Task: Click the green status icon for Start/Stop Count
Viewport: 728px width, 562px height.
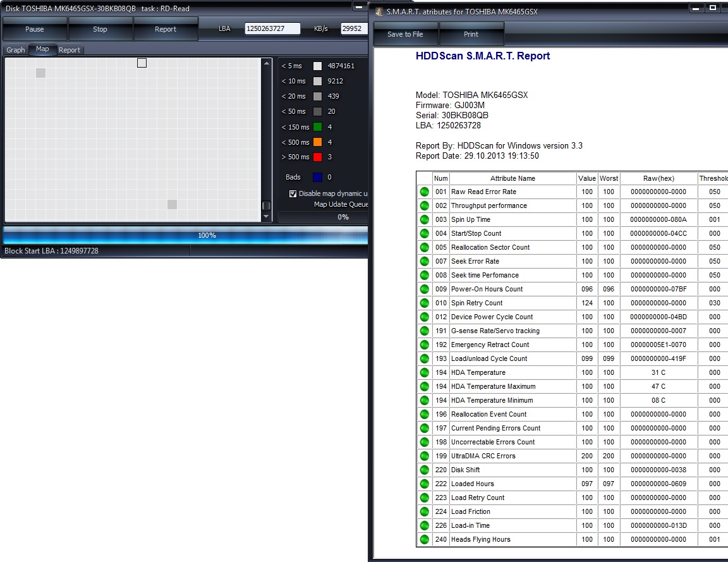Action: [425, 234]
